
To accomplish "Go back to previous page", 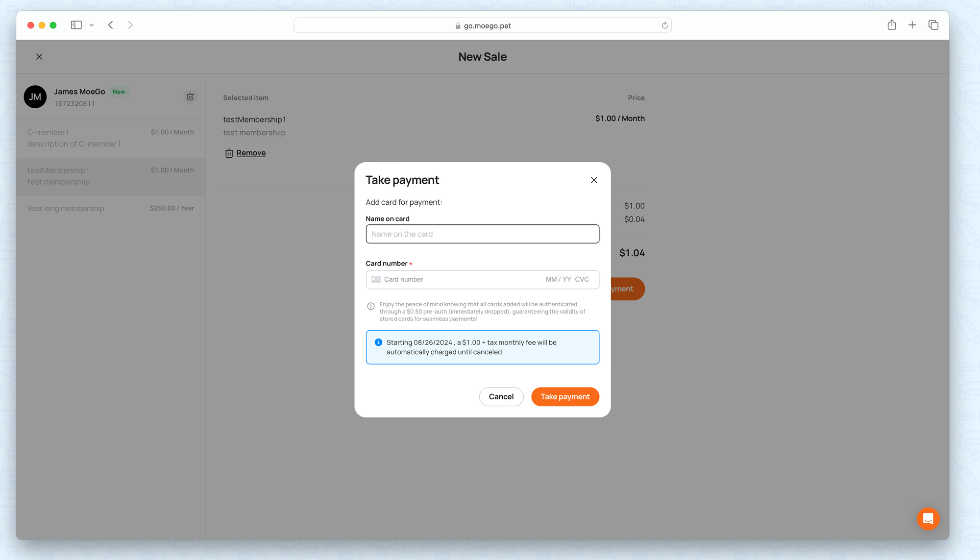I will point(111,25).
